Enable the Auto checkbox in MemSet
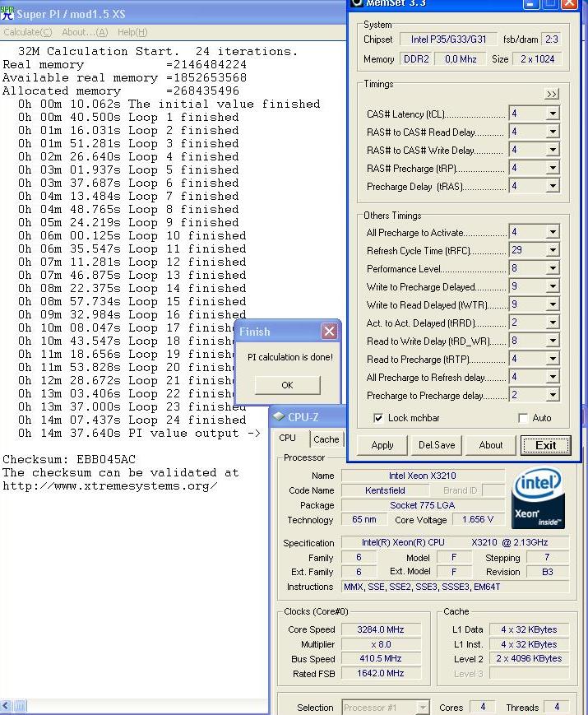588x715 pixels. click(x=523, y=418)
